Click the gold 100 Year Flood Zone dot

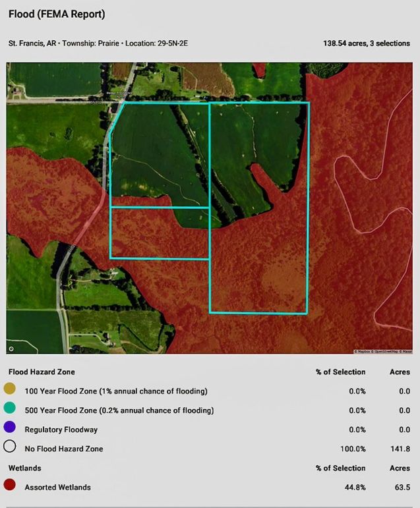coord(10,391)
